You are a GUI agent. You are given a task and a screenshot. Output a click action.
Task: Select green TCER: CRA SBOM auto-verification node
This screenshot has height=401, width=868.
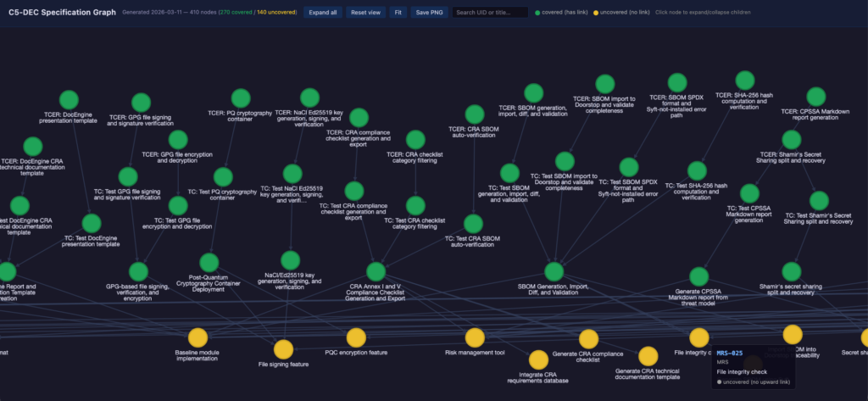click(x=475, y=114)
